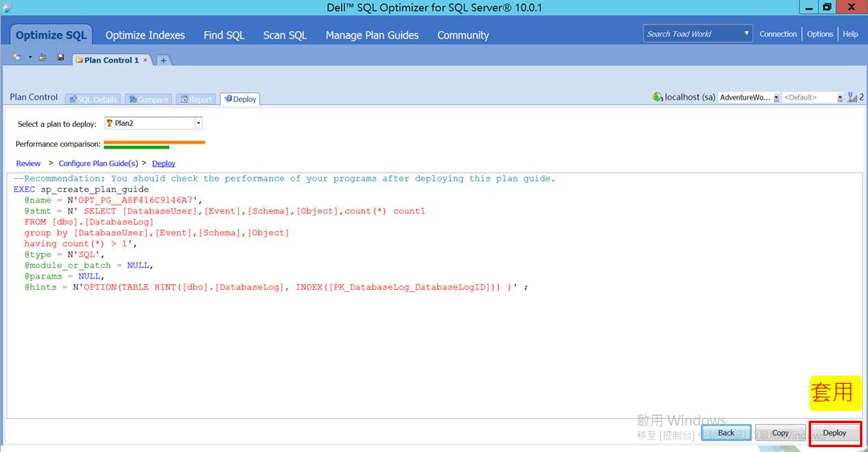Click the @stmt SELECT statement line
The height and width of the screenshot is (452, 868).
click(224, 211)
